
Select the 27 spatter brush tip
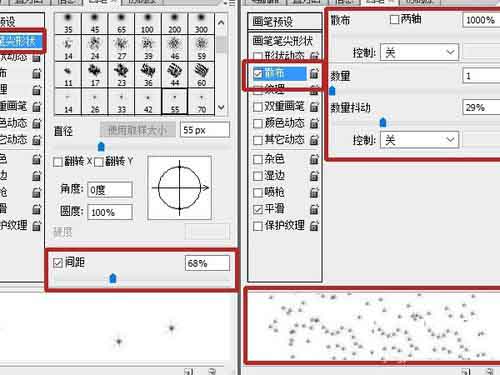pyautogui.click(x=121, y=48)
